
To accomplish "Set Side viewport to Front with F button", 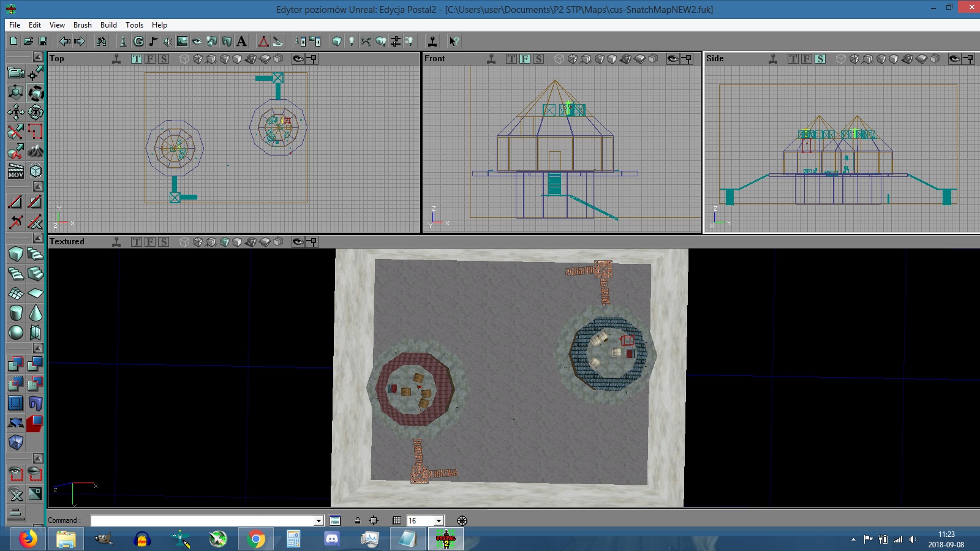I will click(x=807, y=59).
